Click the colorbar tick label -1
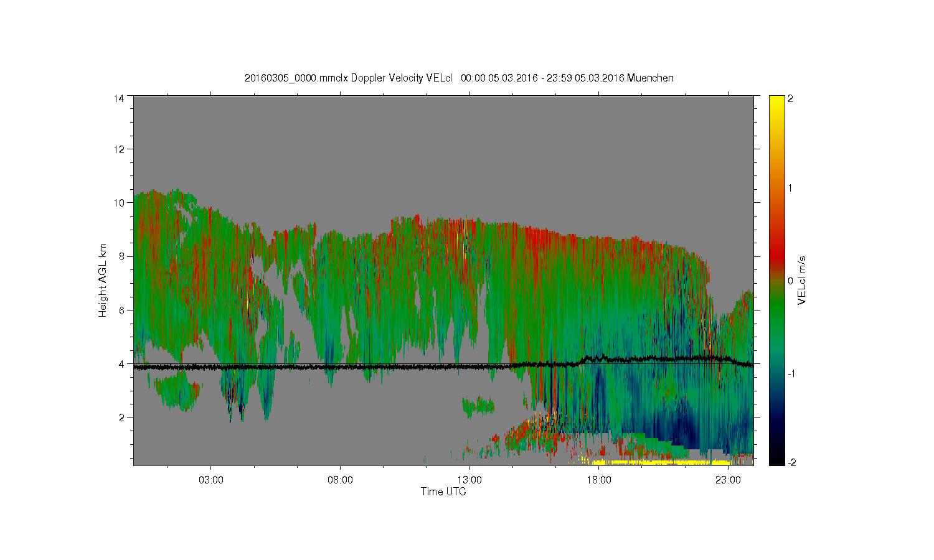 coord(790,373)
